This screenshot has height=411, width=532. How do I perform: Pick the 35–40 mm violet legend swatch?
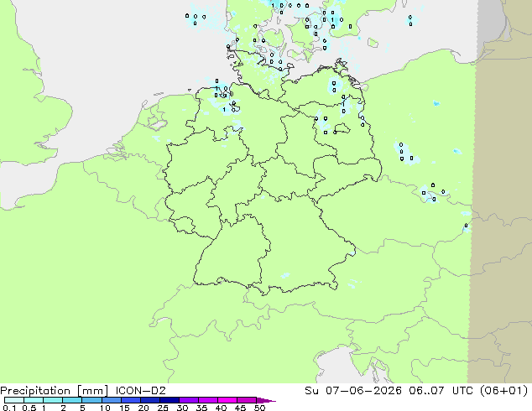(x=208, y=400)
